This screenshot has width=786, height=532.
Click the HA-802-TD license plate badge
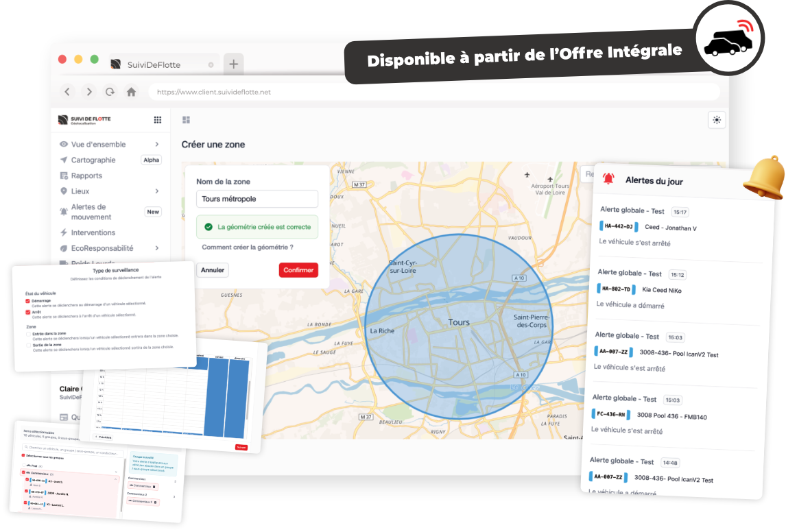(616, 289)
